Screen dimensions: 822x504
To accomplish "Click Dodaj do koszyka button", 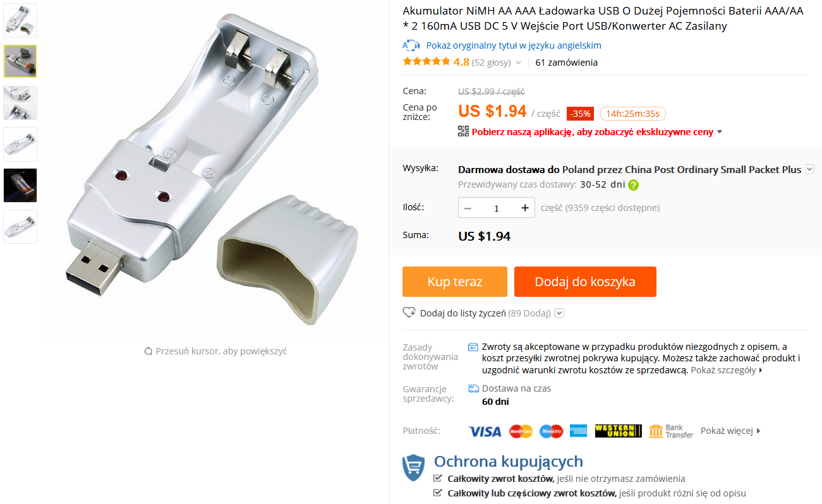I will 585,282.
